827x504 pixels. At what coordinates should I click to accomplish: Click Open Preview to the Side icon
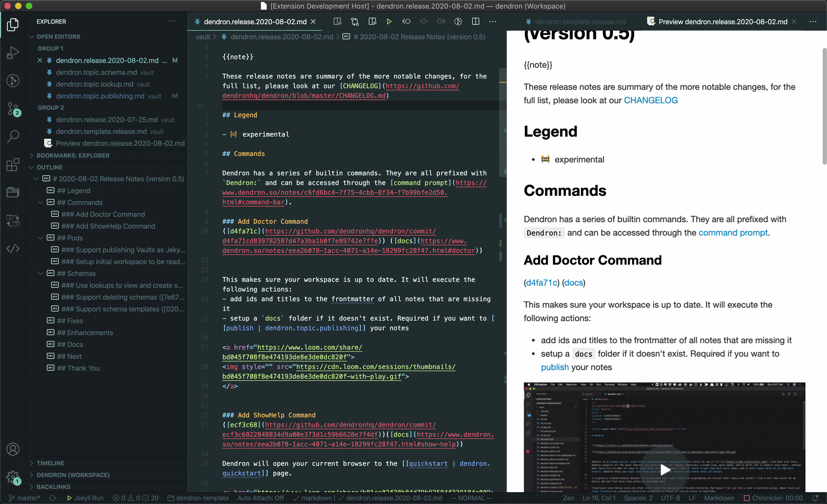[x=337, y=22]
